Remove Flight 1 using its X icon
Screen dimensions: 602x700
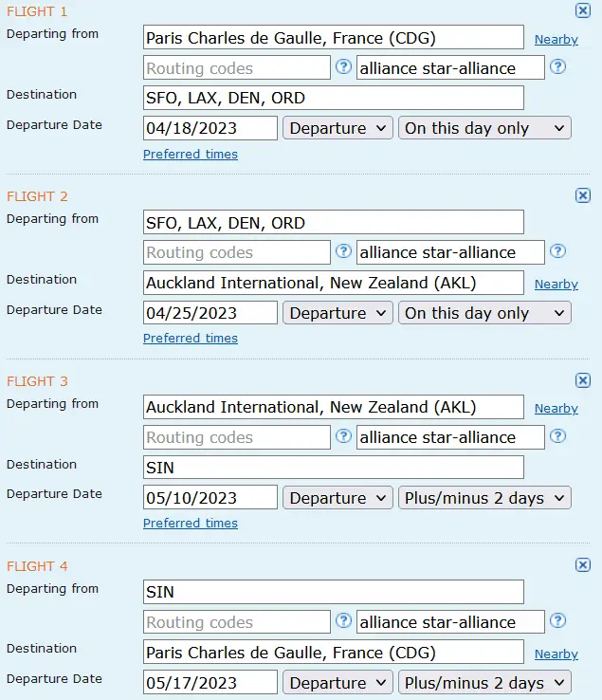coord(583,10)
